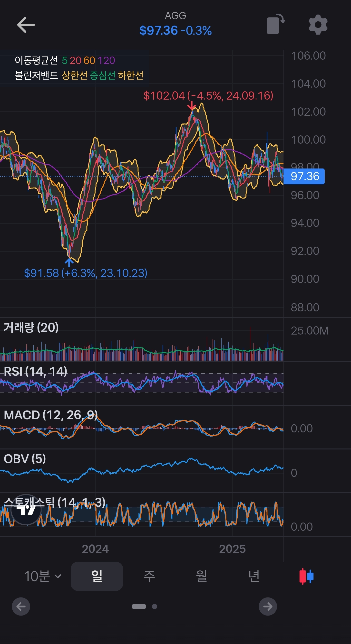Image resolution: width=351 pixels, height=644 pixels.
Task: Tap the $97.36 -0.3% price header
Action: (x=175, y=30)
